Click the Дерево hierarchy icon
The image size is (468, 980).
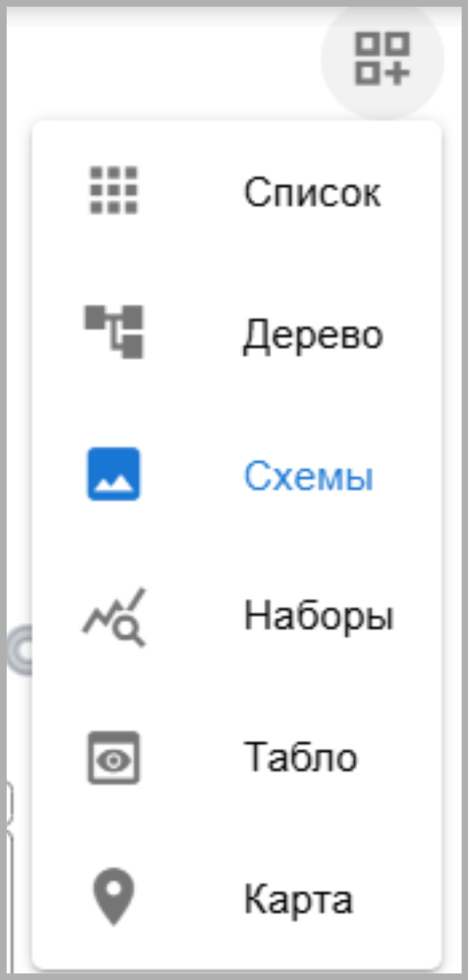pos(114,331)
